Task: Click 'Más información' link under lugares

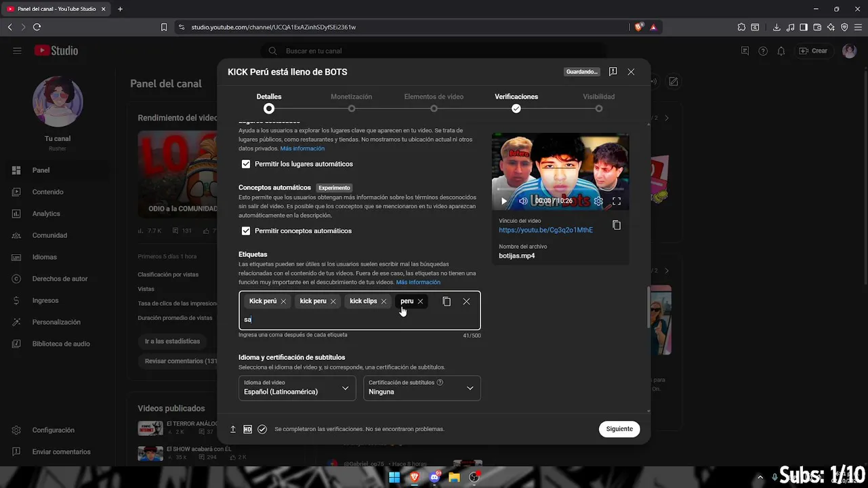Action: pyautogui.click(x=302, y=148)
